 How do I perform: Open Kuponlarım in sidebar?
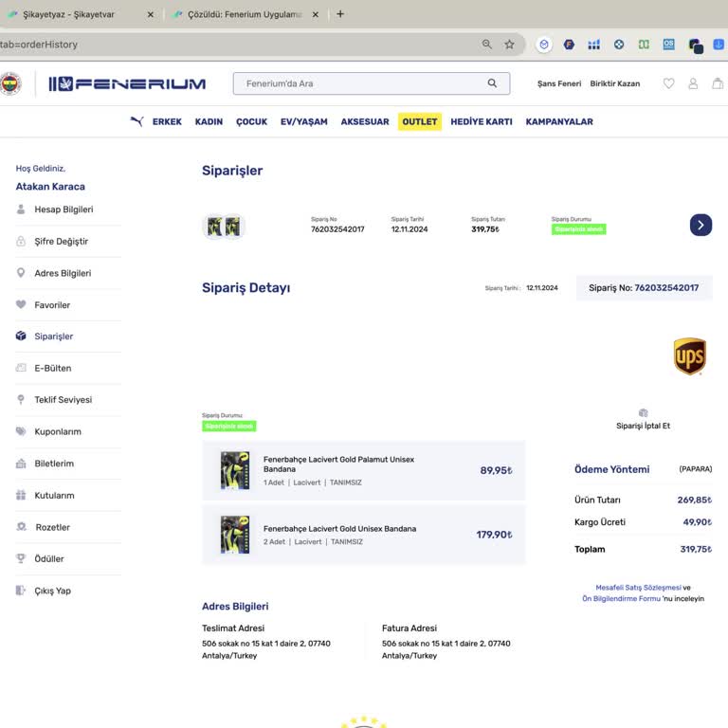[58, 432]
